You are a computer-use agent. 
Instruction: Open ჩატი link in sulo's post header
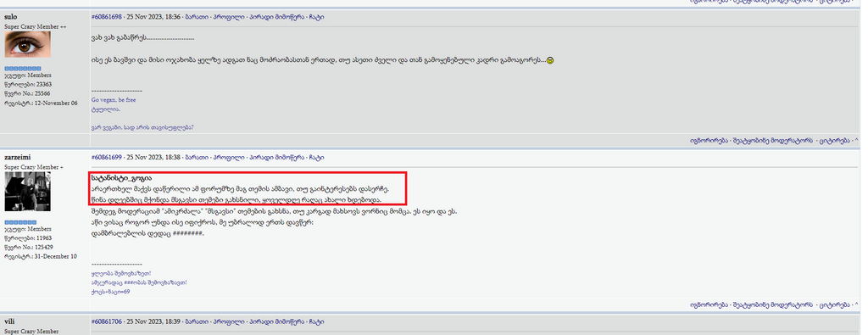317,17
